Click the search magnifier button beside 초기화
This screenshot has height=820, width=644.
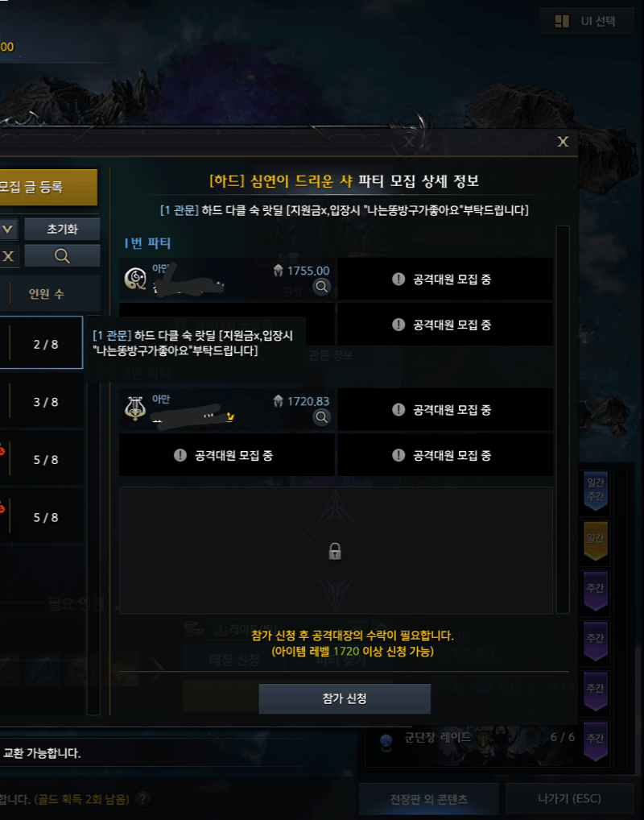[62, 255]
